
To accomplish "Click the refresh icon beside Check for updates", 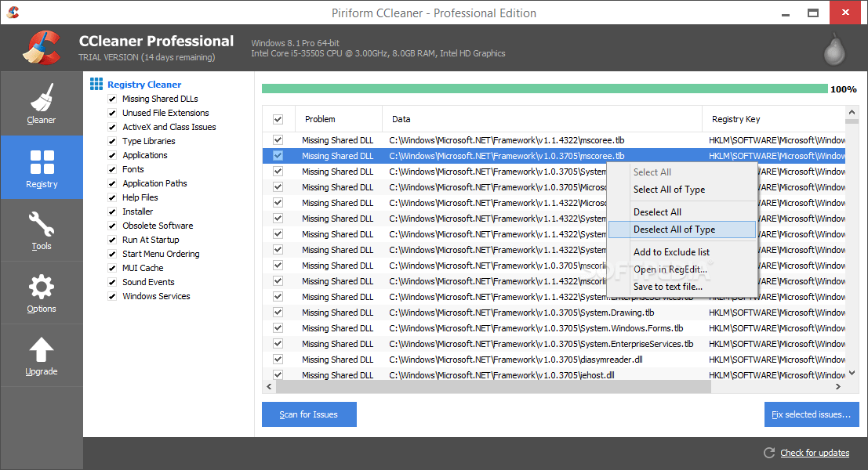I will [769, 453].
